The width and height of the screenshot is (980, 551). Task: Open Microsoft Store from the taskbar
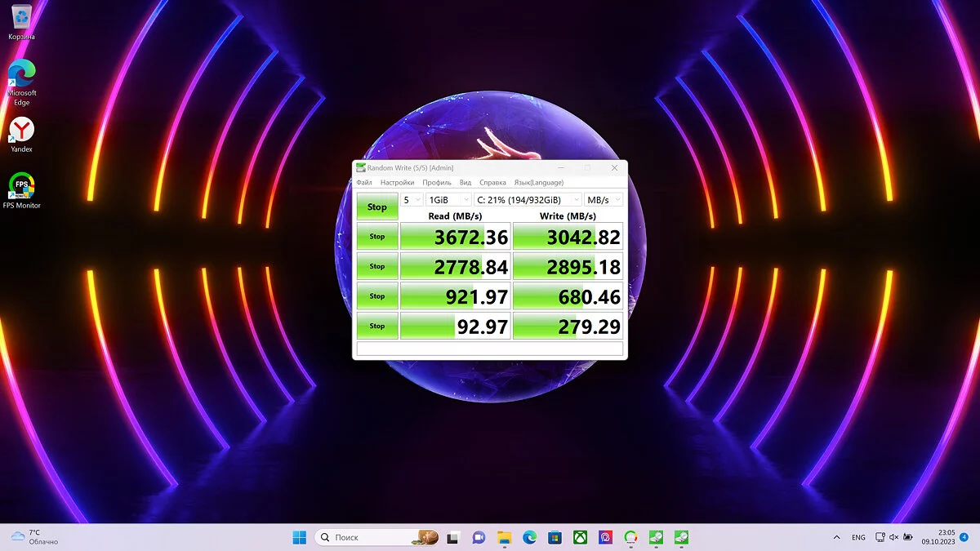click(555, 537)
